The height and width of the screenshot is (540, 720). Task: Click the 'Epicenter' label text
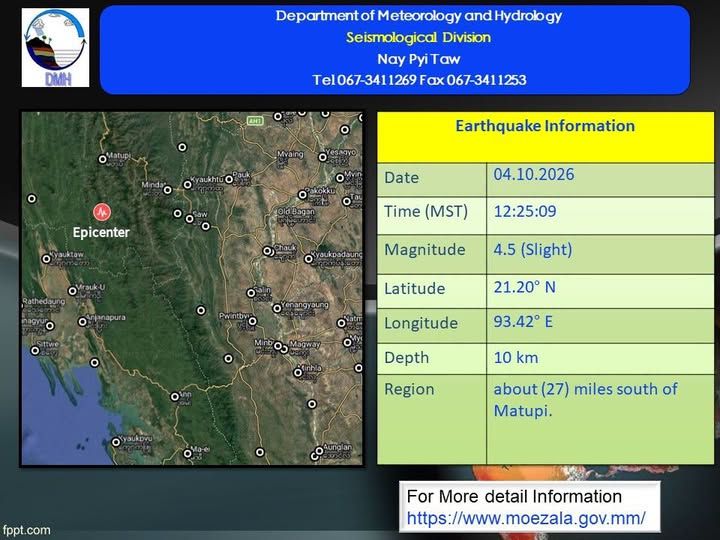point(101,232)
